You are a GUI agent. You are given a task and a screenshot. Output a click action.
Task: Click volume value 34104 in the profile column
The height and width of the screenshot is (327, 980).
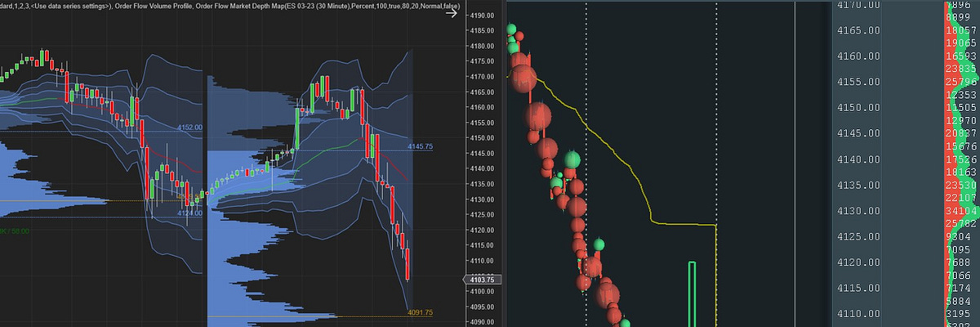pyautogui.click(x=960, y=211)
